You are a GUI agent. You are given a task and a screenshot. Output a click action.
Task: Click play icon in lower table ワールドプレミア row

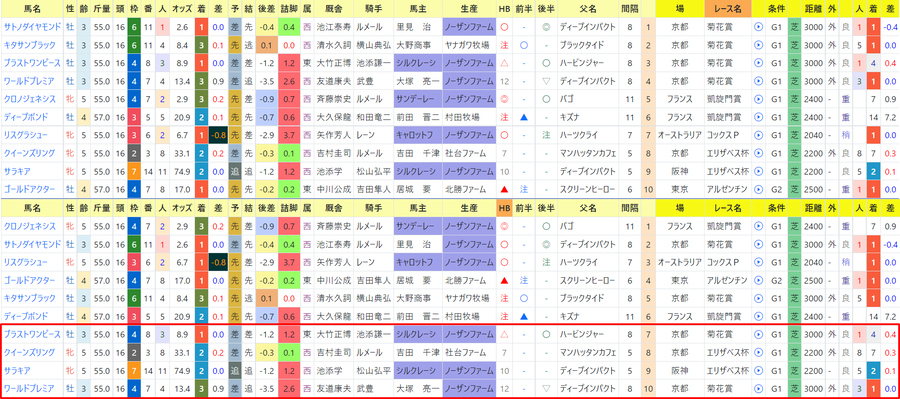pyautogui.click(x=758, y=388)
